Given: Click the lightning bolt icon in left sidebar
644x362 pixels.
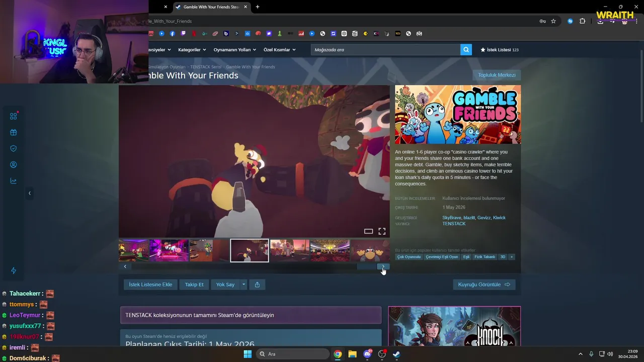Looking at the screenshot, I should (x=14, y=270).
